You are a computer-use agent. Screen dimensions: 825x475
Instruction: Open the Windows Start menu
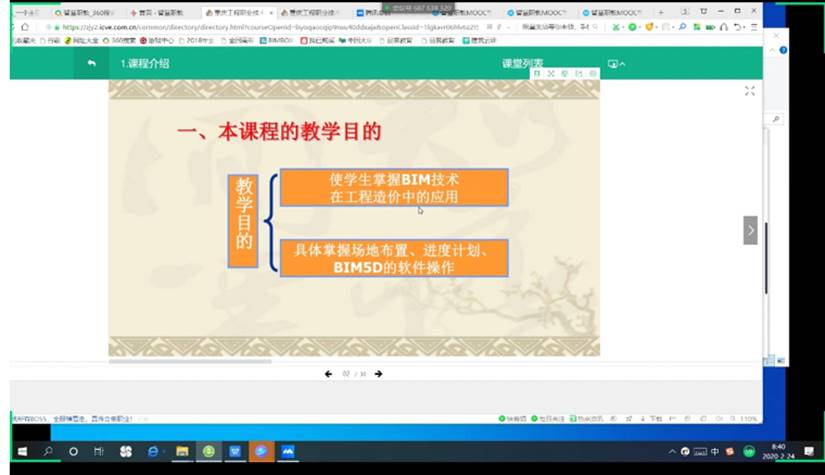(x=22, y=451)
